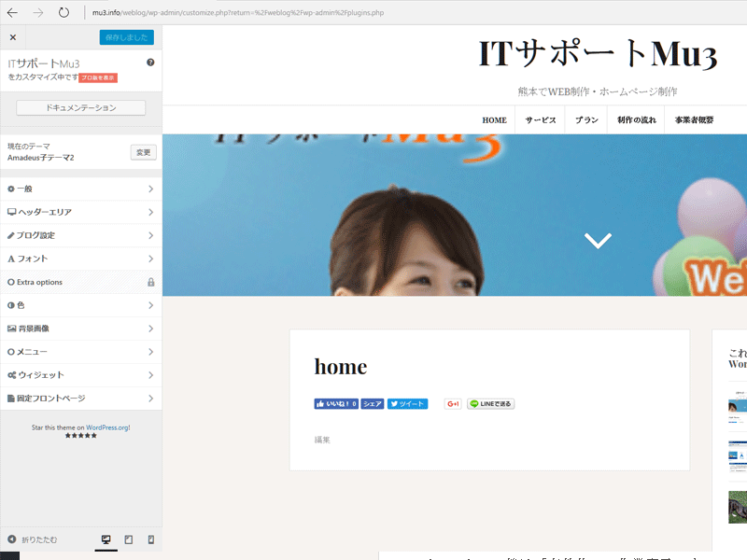
Task: Open the WordPress.org link
Action: click(107, 427)
